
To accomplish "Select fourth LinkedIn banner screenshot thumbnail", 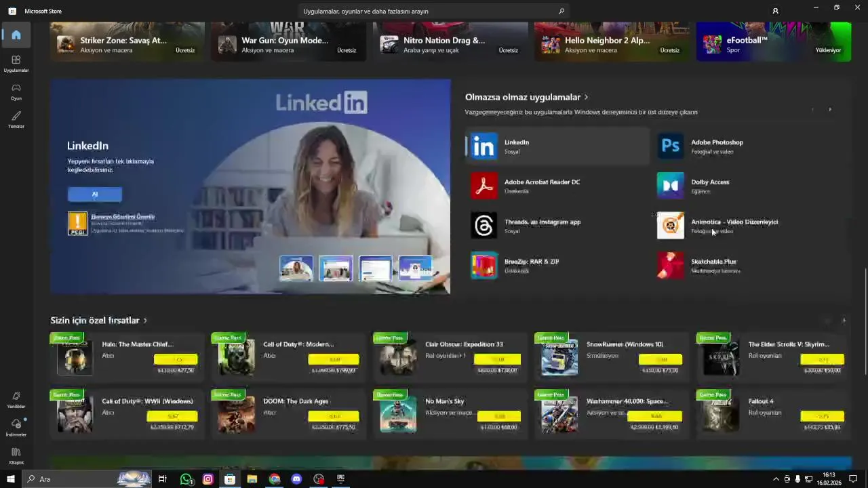I will tap(415, 268).
